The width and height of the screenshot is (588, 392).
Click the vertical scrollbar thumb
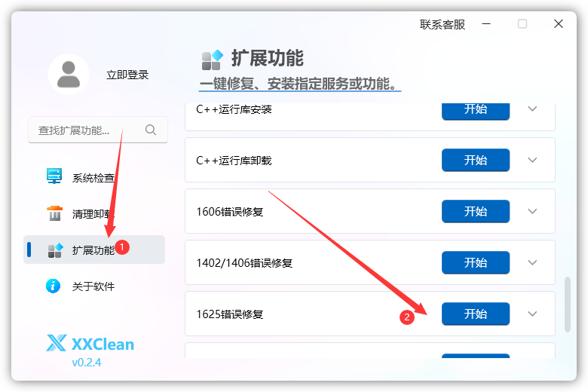tap(568, 305)
